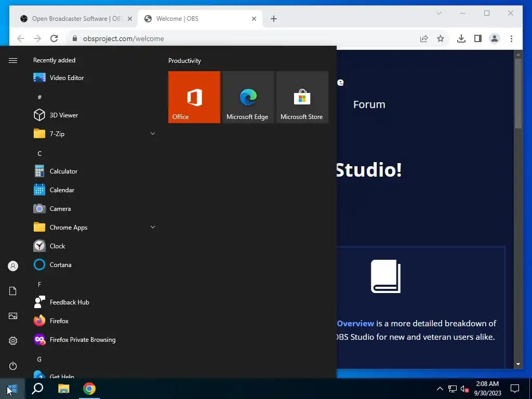This screenshot has height=399, width=532.
Task: Open the Calendar app
Action: pos(94,190)
